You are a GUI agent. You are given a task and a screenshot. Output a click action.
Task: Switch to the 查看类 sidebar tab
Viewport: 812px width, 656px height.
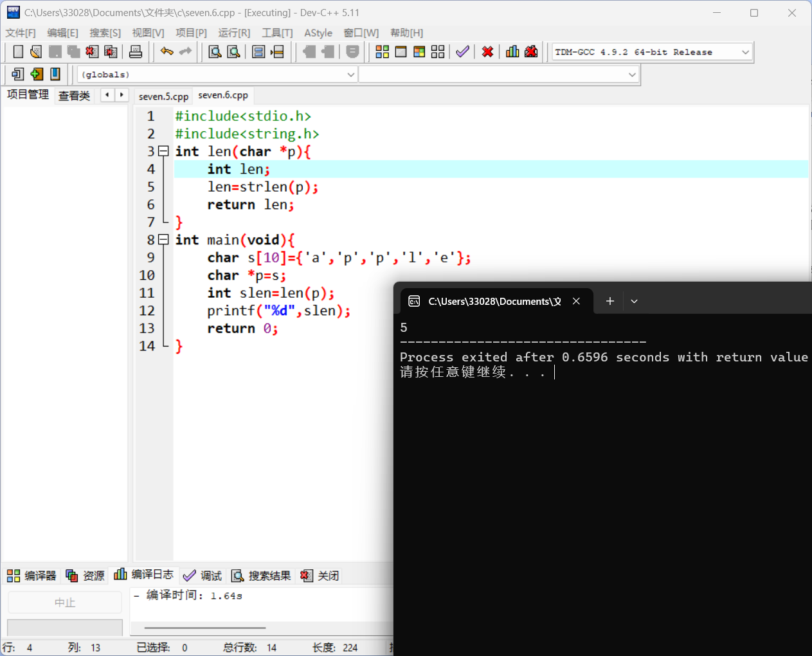74,96
